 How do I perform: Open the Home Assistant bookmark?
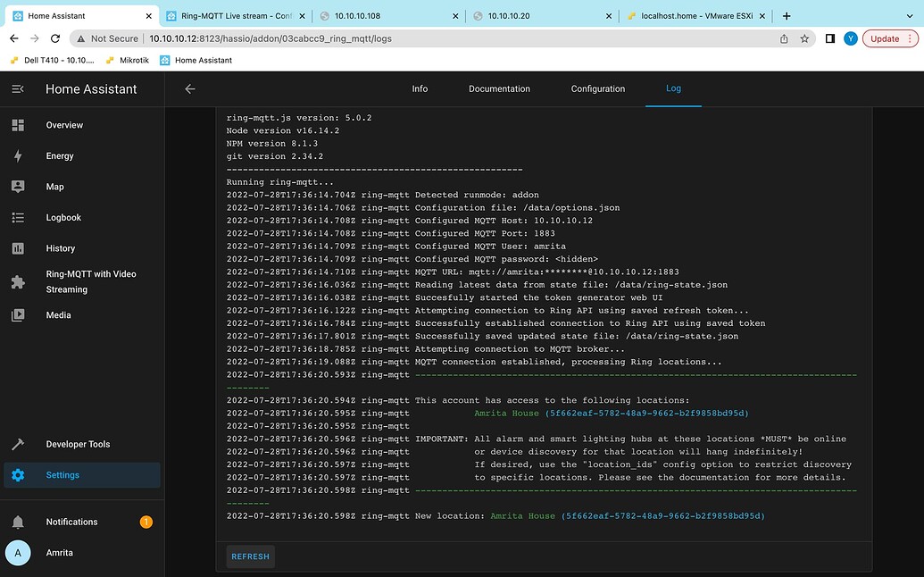point(196,60)
